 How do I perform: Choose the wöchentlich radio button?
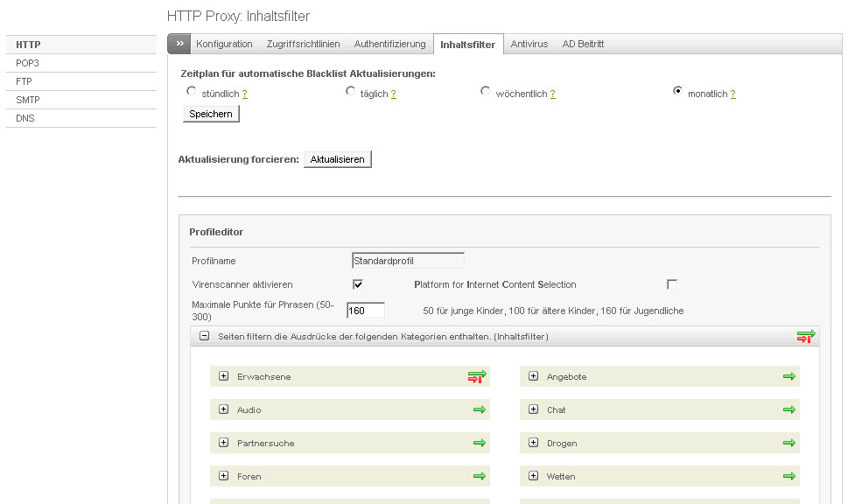(x=485, y=91)
